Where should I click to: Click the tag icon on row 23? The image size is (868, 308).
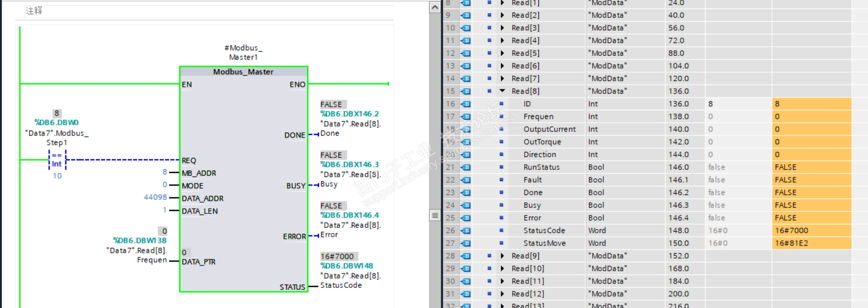466,192
